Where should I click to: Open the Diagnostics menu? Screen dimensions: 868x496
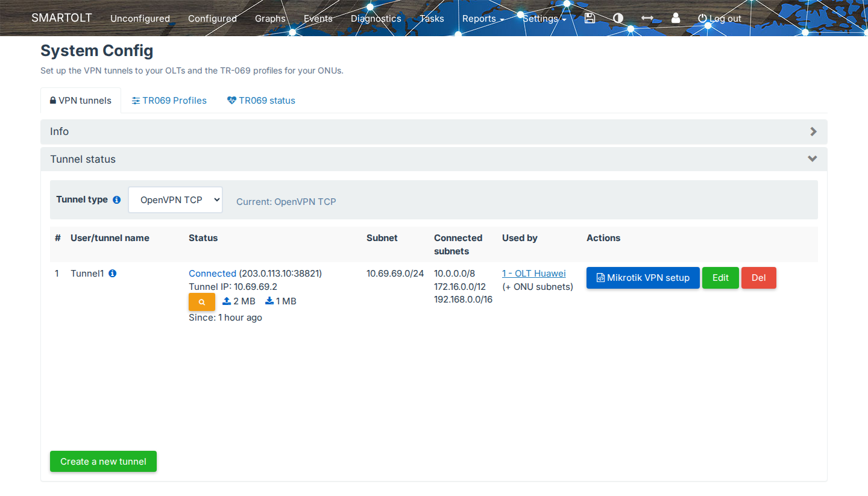(x=376, y=19)
